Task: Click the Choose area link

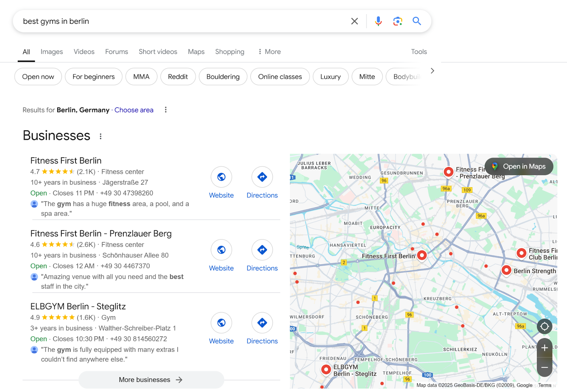Action: pos(134,110)
